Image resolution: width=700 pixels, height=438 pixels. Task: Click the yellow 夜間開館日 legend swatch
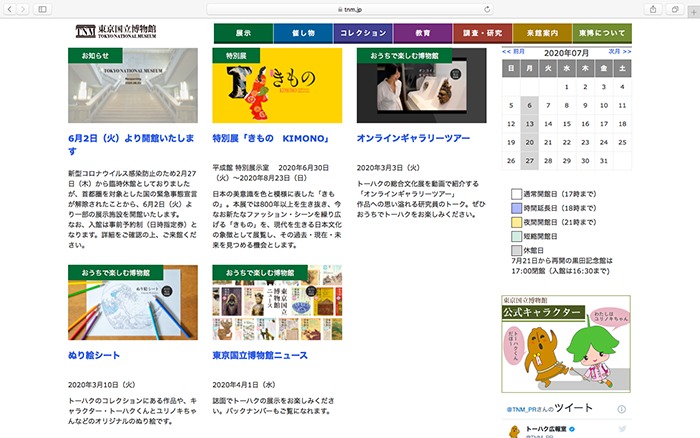[x=517, y=222]
